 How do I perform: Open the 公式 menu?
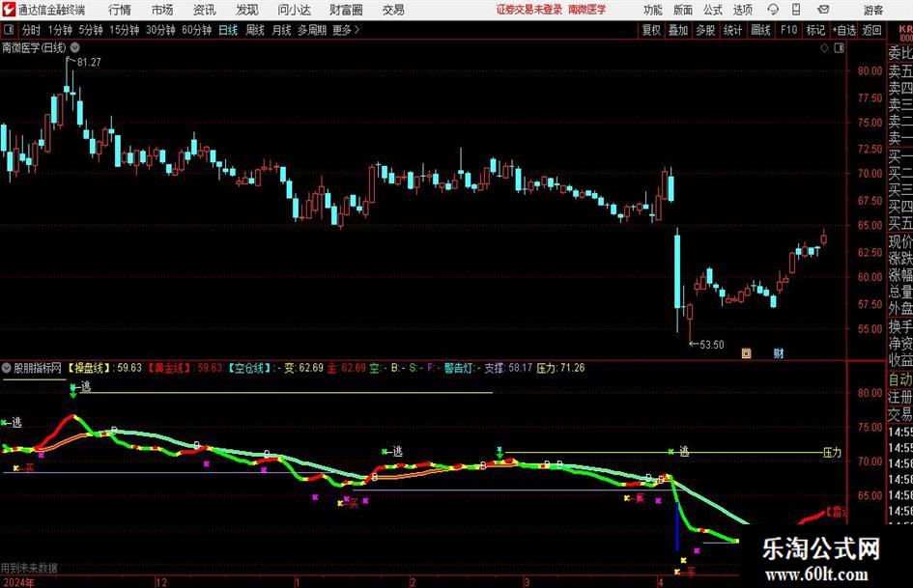tap(713, 10)
